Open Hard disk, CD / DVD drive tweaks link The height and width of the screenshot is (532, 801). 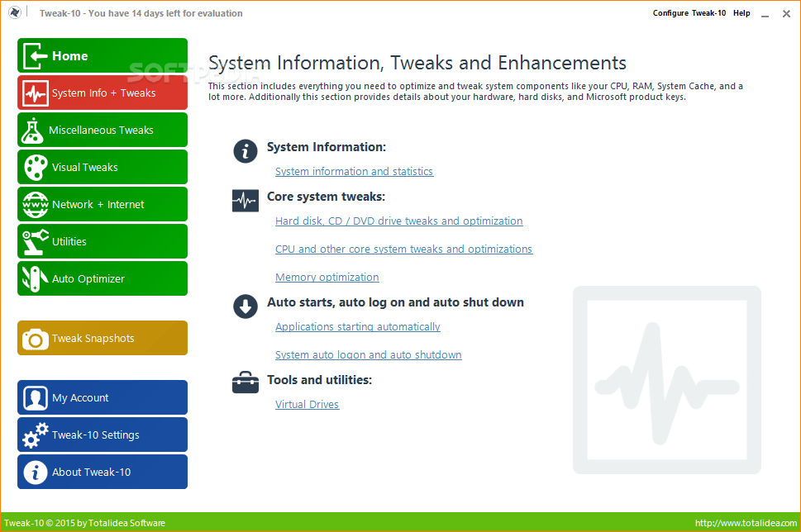[x=399, y=221]
